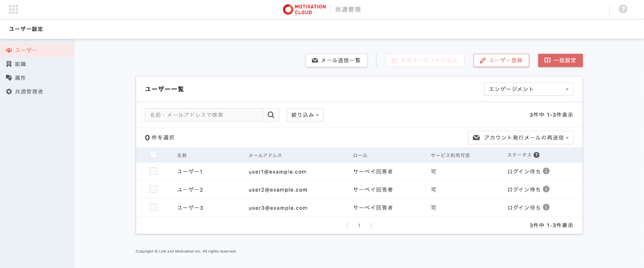Click the help question mark icon
The width and height of the screenshot is (644, 268).
click(x=623, y=9)
